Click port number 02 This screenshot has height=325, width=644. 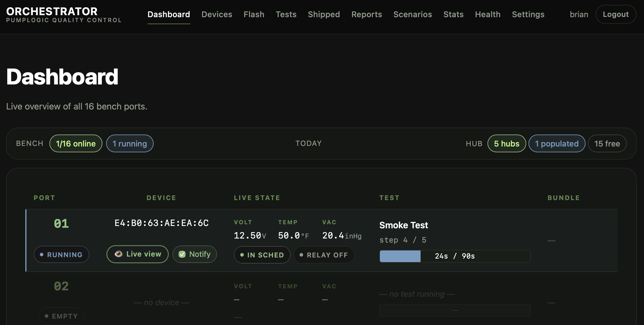[x=61, y=286]
